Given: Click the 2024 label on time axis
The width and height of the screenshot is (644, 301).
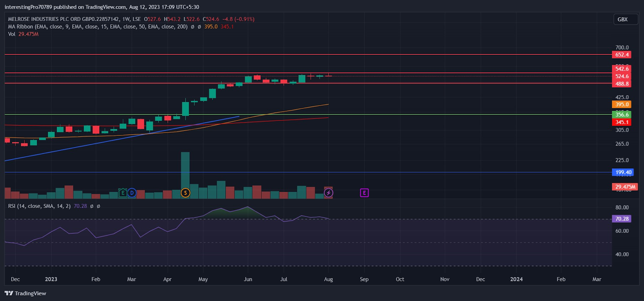Looking at the screenshot, I should [x=516, y=279].
